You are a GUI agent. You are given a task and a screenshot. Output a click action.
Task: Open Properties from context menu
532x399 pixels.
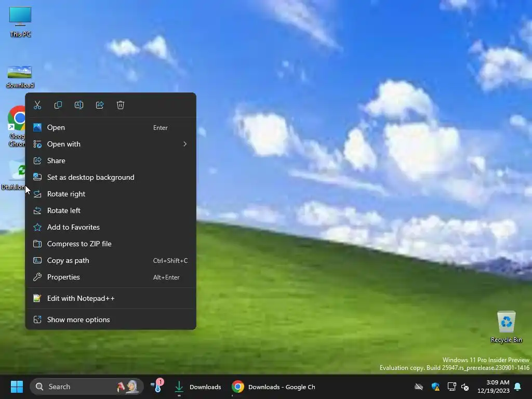pyautogui.click(x=111, y=277)
